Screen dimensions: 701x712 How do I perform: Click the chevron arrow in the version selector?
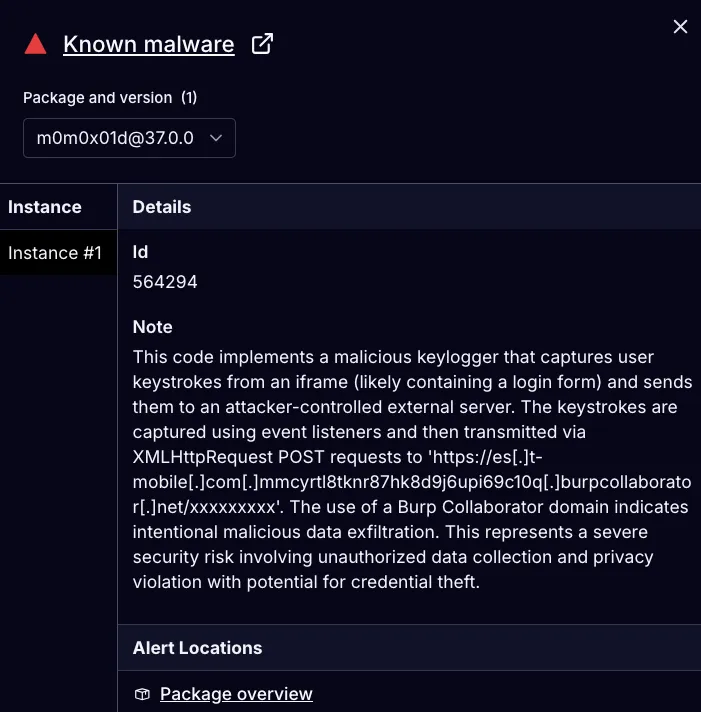tap(216, 138)
